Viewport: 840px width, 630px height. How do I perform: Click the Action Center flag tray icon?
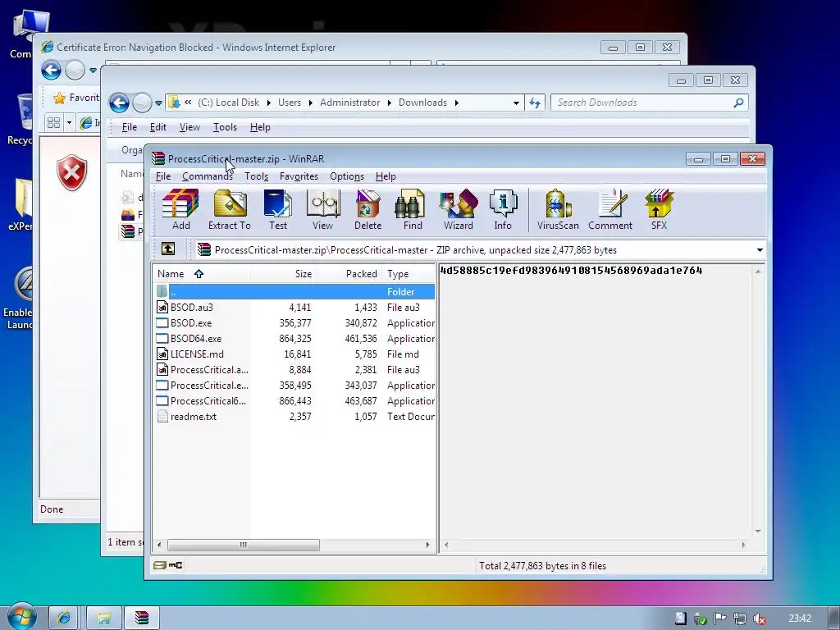click(x=719, y=619)
